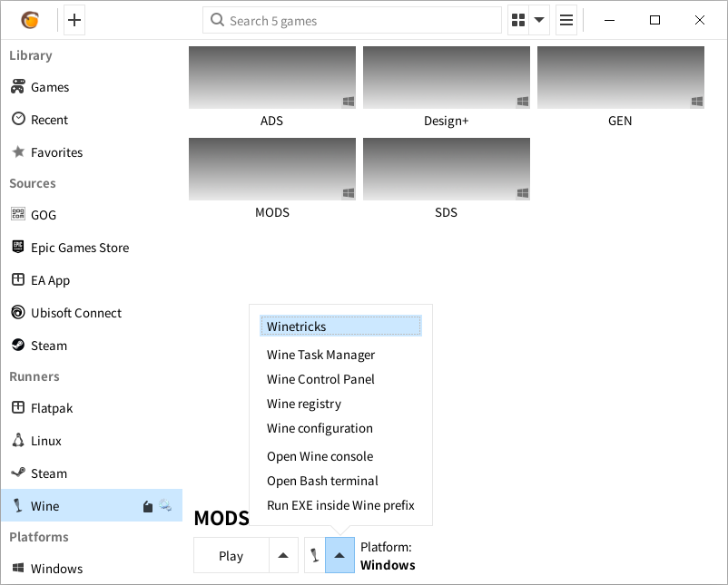Image resolution: width=728 pixels, height=585 pixels.
Task: Click the plus button to add game
Action: coord(74,20)
